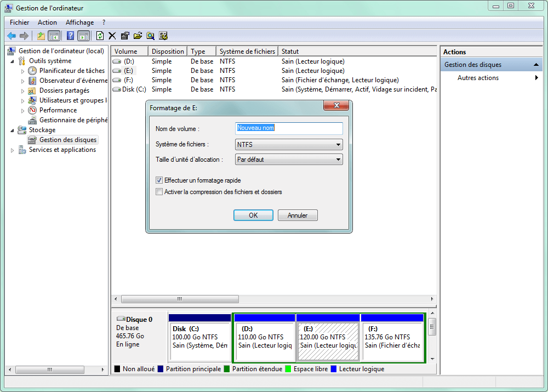Toggle the Show/Hide Action Pane toolbar icon
This screenshot has height=392, width=548.
(84, 35)
